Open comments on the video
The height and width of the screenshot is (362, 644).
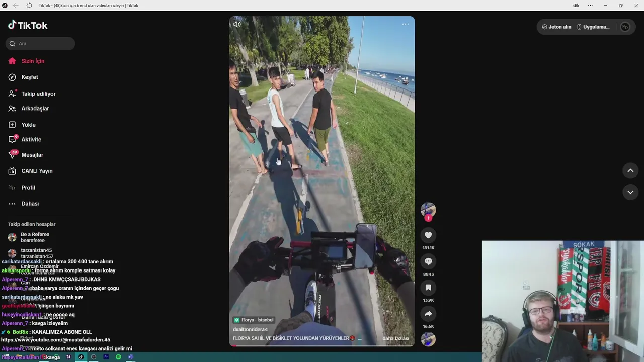coord(428,261)
